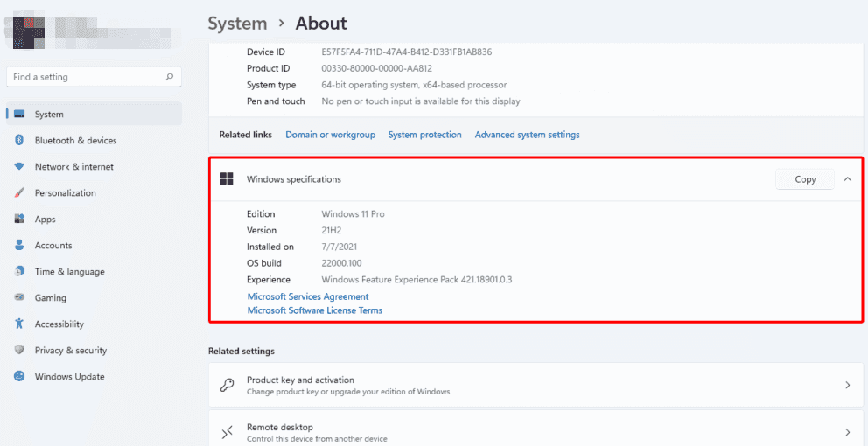Image resolution: width=868 pixels, height=446 pixels.
Task: Open Personalization settings page
Action: 94,193
